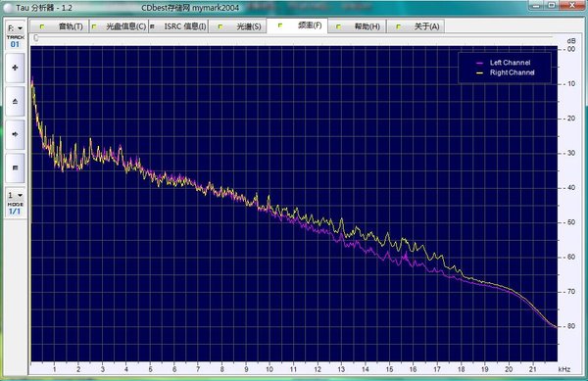Minimize the Tau analyzer window
The width and height of the screenshot is (588, 381).
tap(536, 5)
